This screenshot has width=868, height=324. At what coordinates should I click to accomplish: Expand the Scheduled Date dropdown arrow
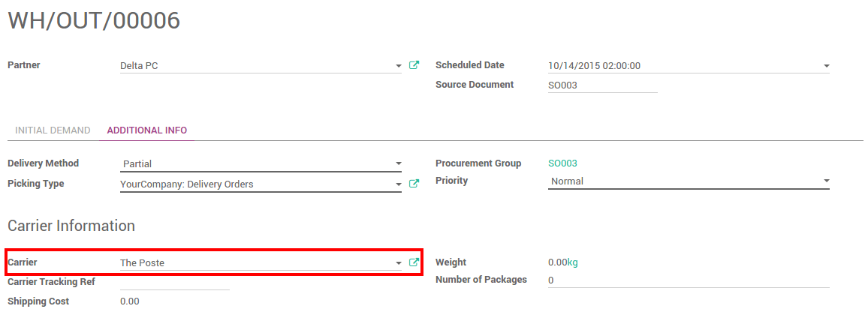(x=826, y=66)
